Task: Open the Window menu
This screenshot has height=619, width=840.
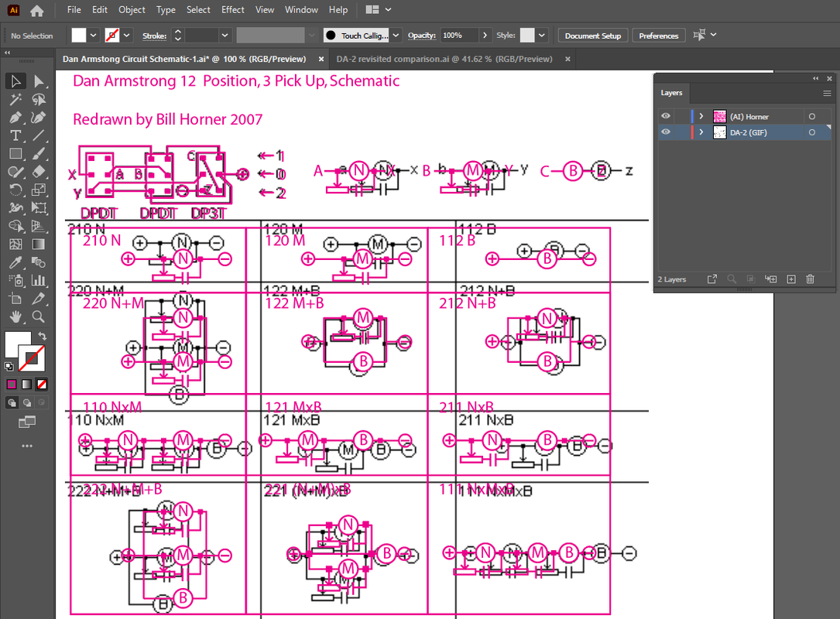Action: (x=301, y=9)
